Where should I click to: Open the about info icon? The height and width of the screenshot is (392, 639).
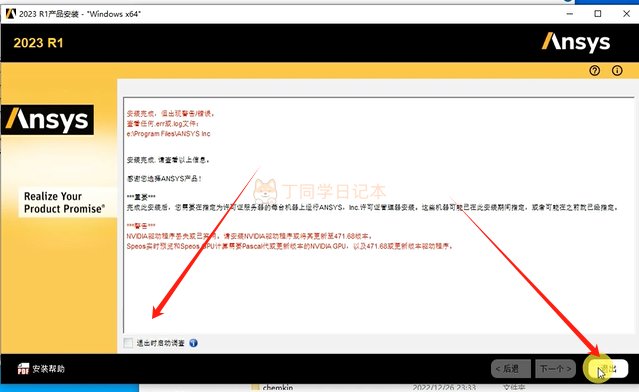[617, 70]
